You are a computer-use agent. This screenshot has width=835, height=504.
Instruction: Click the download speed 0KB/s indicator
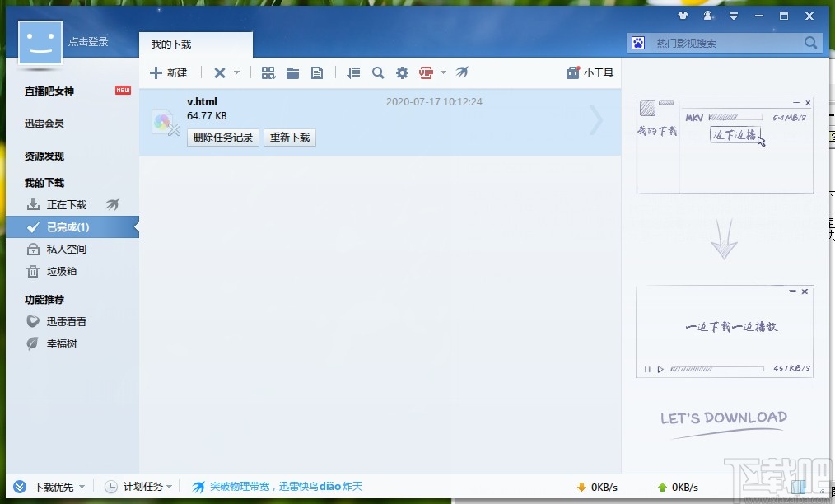pos(598,487)
